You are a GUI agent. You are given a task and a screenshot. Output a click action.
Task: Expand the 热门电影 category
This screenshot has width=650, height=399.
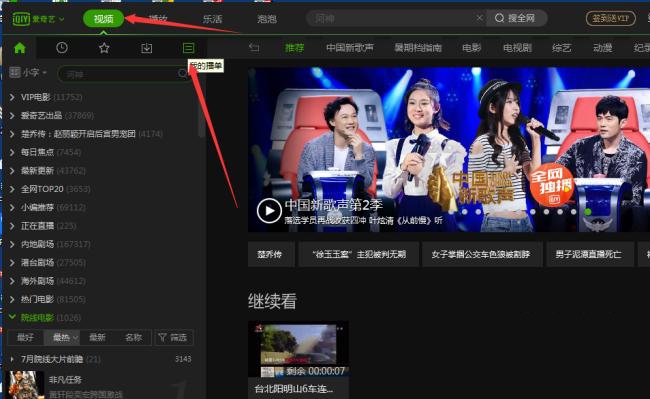[12, 299]
